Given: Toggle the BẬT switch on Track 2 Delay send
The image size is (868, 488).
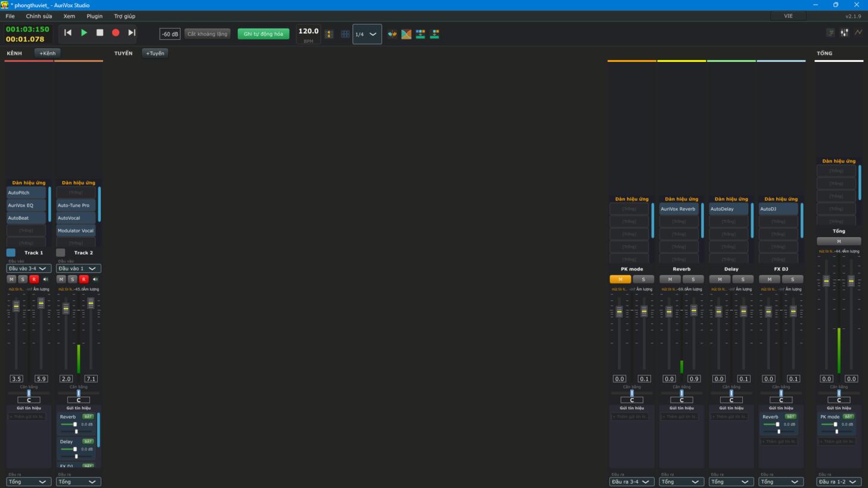Looking at the screenshot, I should click(x=88, y=442).
